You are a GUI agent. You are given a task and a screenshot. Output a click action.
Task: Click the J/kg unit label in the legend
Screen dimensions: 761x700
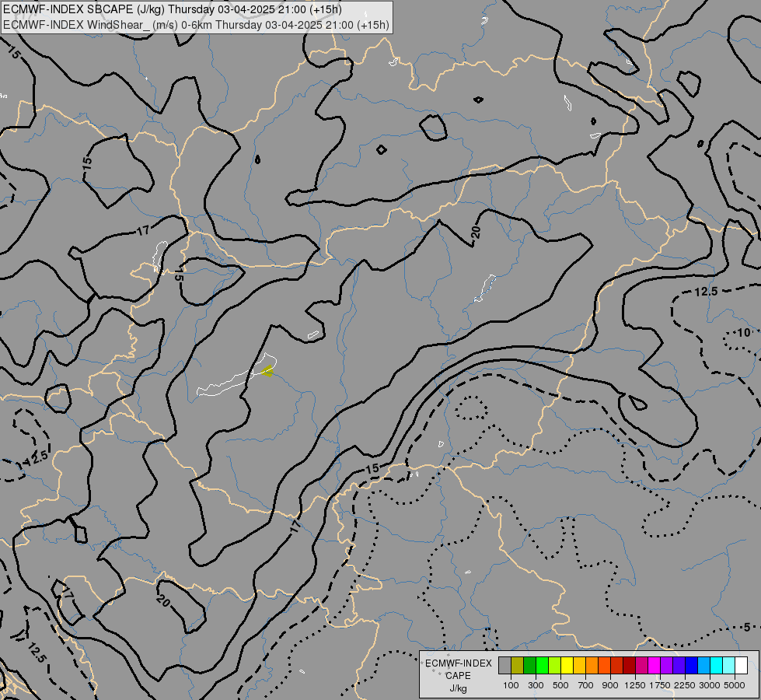[x=458, y=688]
